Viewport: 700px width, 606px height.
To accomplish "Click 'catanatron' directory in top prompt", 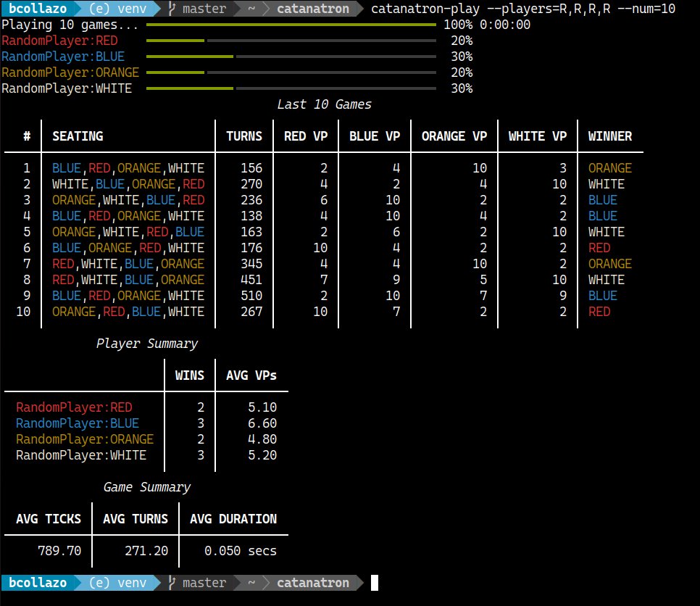I will point(313,9).
